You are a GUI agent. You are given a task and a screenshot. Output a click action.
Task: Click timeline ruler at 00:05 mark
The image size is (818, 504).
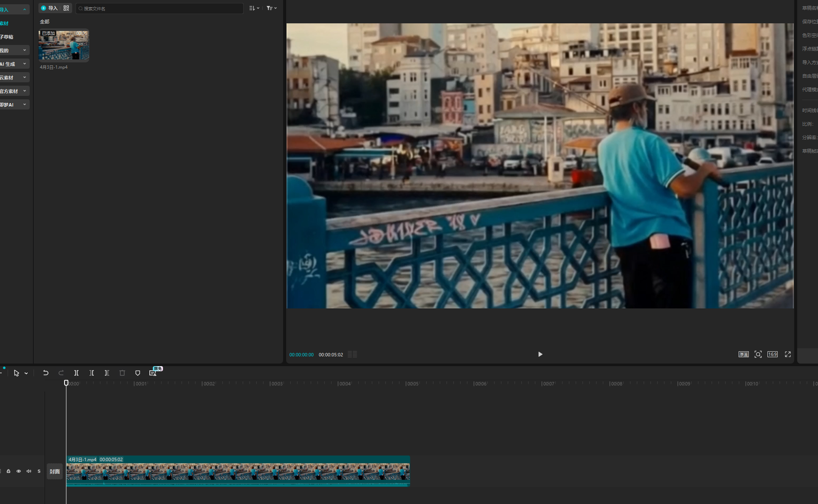406,384
